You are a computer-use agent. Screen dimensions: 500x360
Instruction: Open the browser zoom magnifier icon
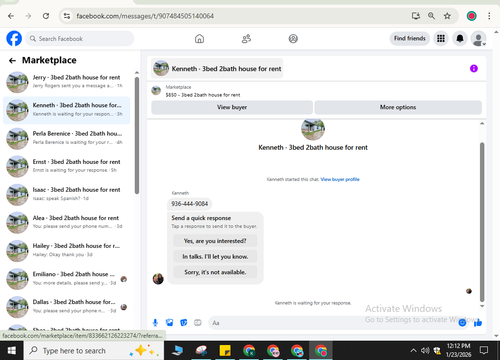(431, 16)
